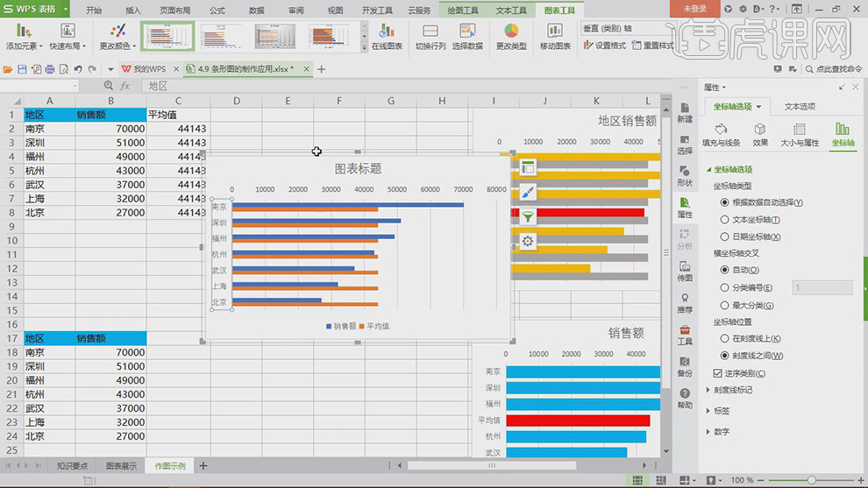The height and width of the screenshot is (488, 868).
Task: Click the 备份 (Backup) sidebar icon
Action: (x=685, y=366)
